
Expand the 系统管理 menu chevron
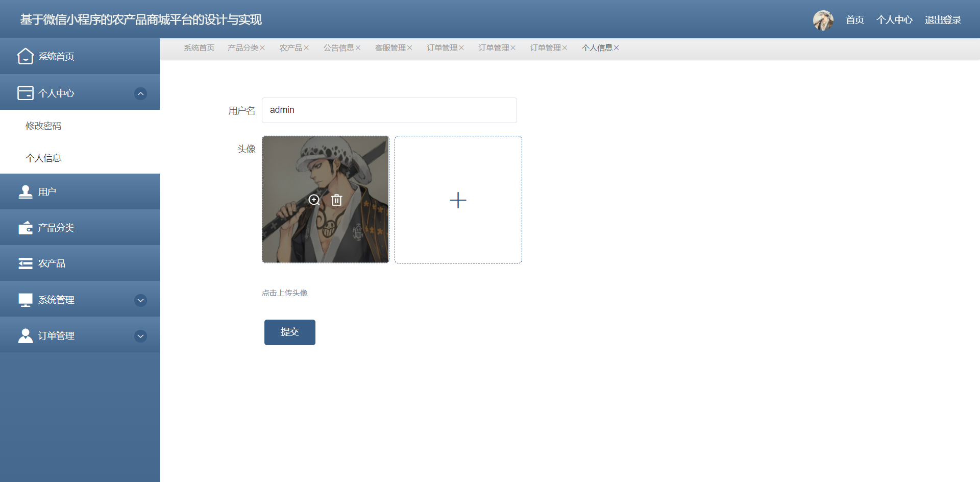(x=140, y=301)
